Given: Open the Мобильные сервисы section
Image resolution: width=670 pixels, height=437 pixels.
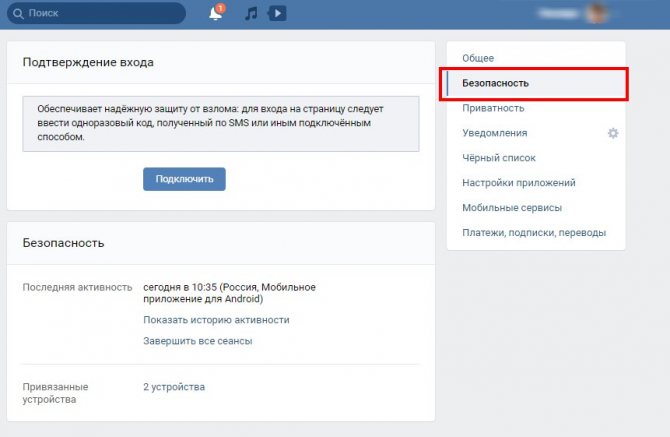Looking at the screenshot, I should point(512,208).
